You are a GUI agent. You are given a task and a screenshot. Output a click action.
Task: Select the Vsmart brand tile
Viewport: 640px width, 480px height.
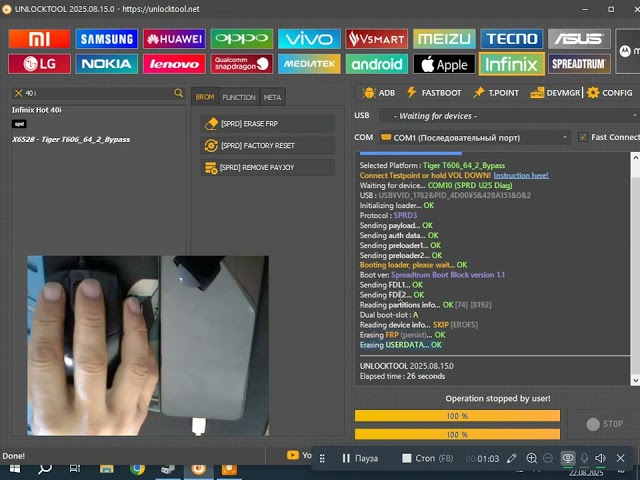click(376, 39)
